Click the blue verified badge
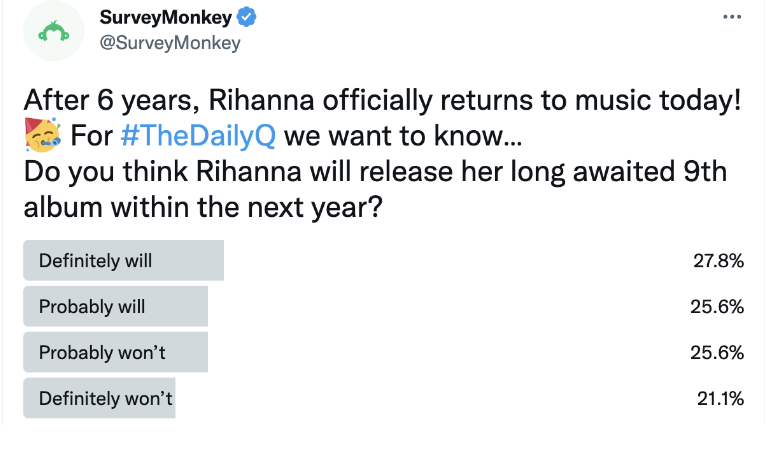 point(247,17)
